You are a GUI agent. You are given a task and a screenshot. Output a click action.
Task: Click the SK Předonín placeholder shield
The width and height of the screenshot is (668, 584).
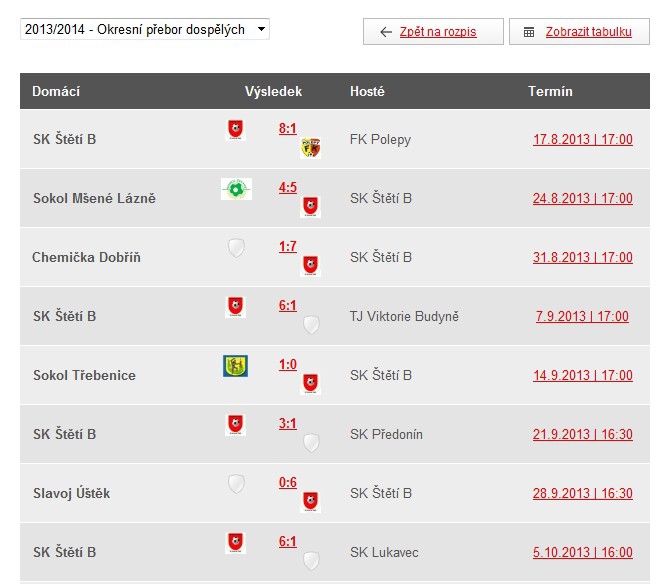[x=311, y=443]
